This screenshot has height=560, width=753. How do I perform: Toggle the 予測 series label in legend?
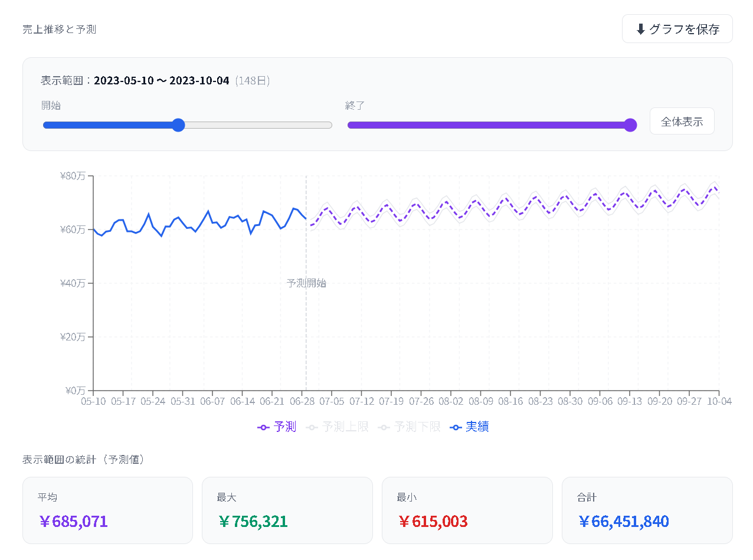(285, 427)
